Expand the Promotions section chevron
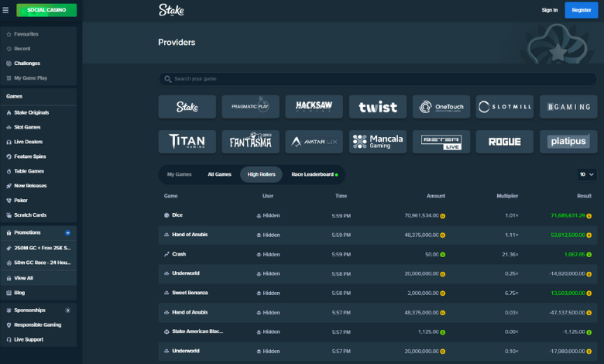 [67, 232]
